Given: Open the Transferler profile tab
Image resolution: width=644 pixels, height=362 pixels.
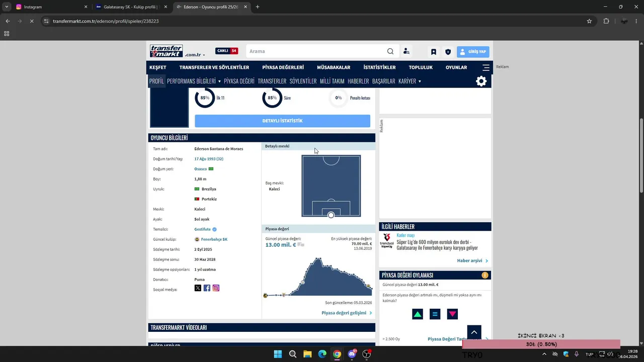Looking at the screenshot, I should 272,81.
